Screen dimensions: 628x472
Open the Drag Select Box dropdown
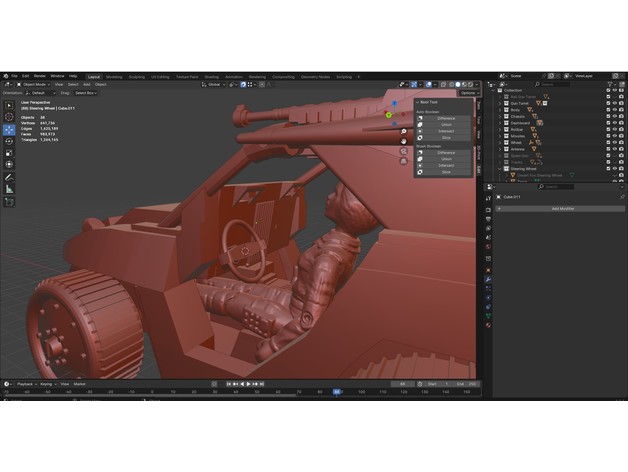(84, 93)
